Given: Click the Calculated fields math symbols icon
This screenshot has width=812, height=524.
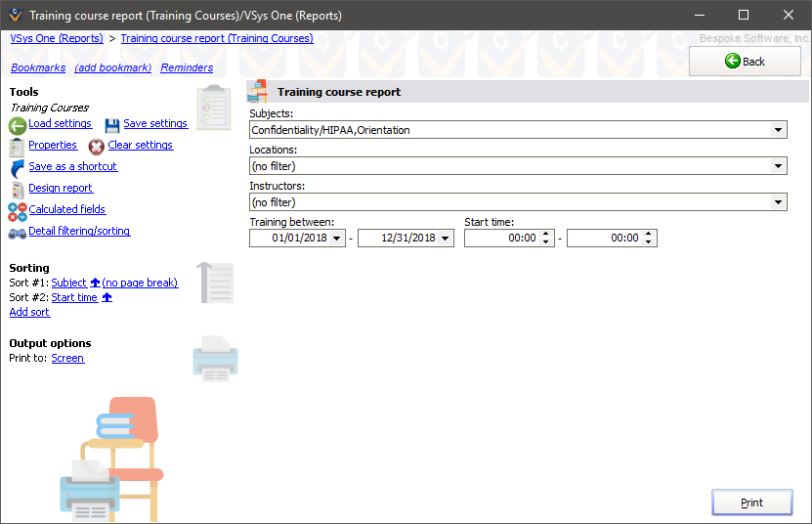Looking at the screenshot, I should (18, 211).
